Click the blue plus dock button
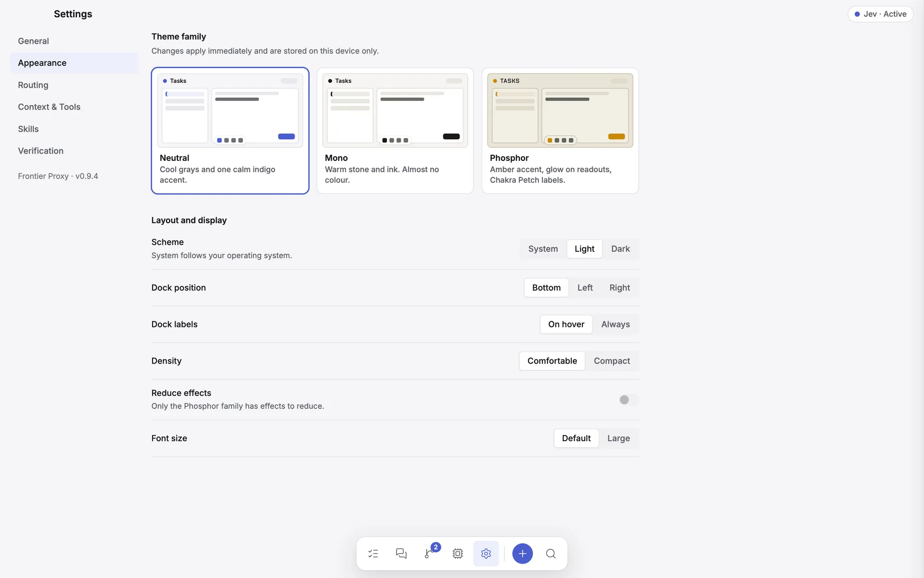Image resolution: width=924 pixels, height=578 pixels. point(522,553)
